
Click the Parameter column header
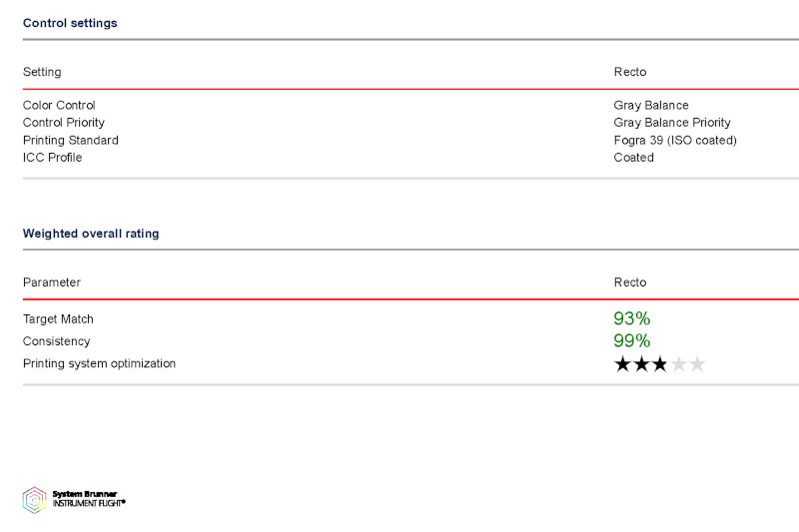pos(52,282)
